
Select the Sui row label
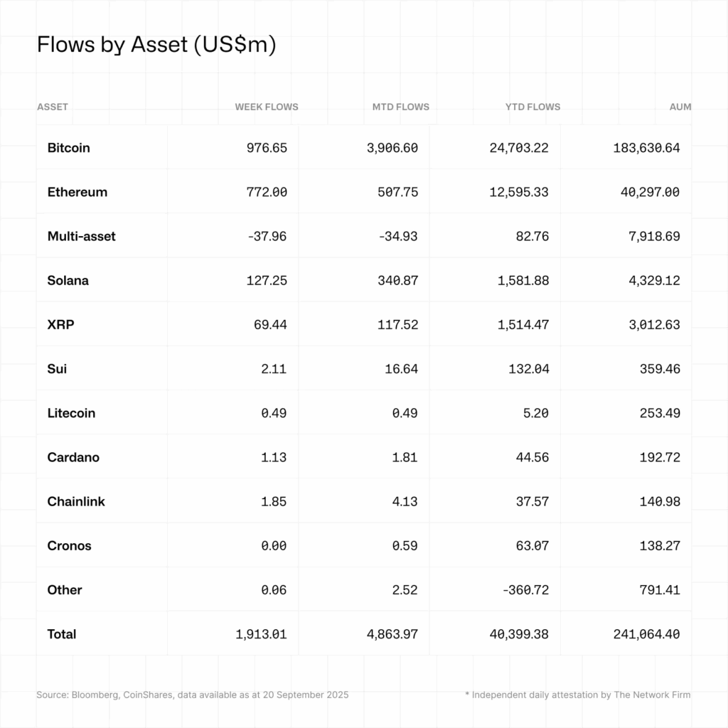(x=57, y=369)
